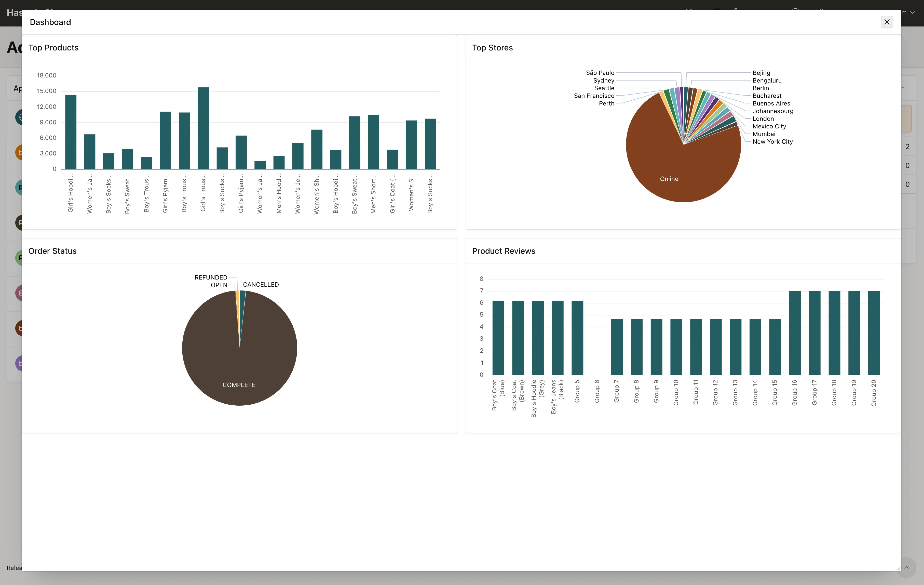This screenshot has height=585, width=924.
Task: Click the dialog resize grip in the corner
Action: pos(898,568)
